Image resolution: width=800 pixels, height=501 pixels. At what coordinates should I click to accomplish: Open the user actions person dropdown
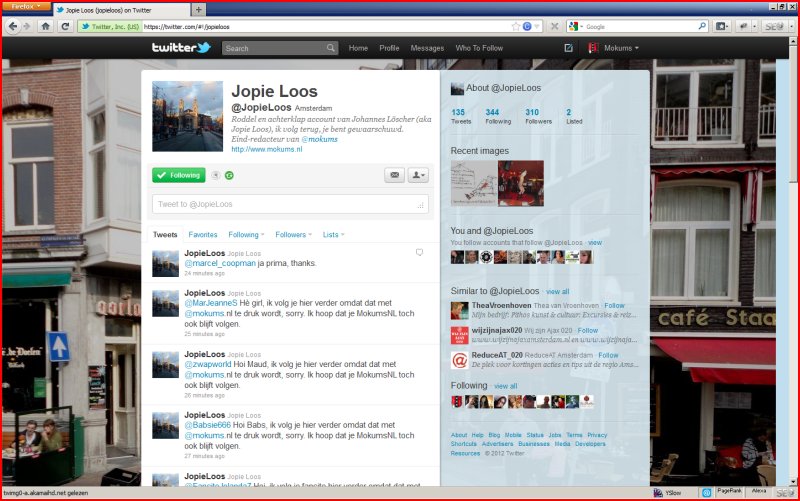[418, 175]
